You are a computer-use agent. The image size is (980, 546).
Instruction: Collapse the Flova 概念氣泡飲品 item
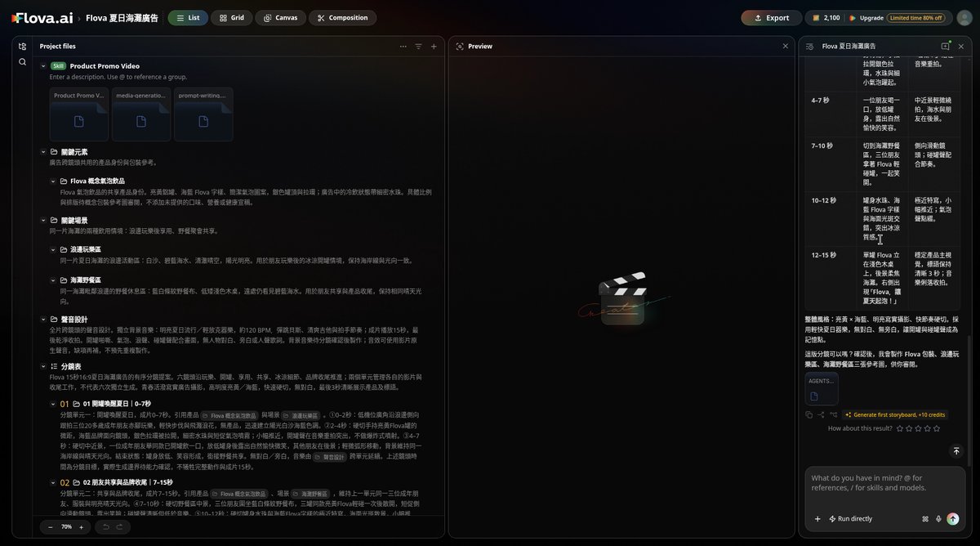(53, 181)
